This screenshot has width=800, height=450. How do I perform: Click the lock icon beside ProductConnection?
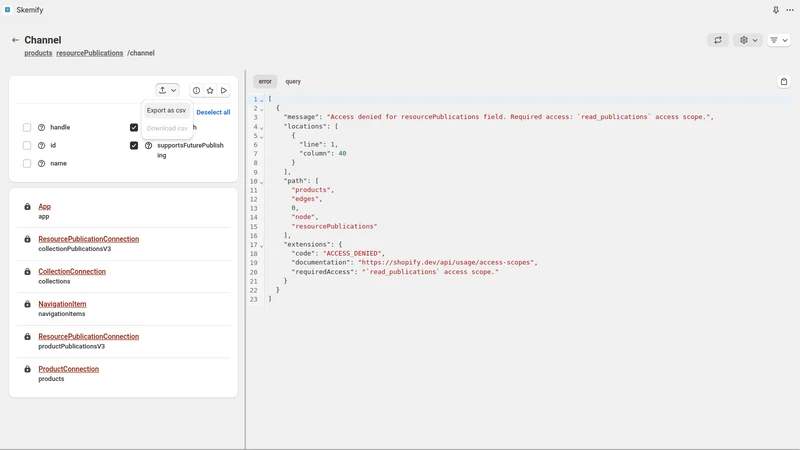coord(28,369)
